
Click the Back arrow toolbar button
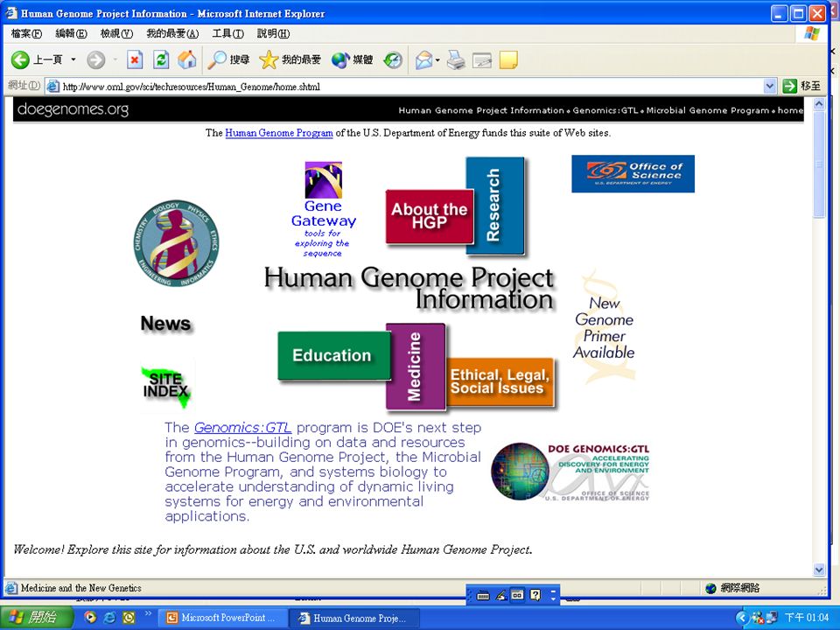coord(20,59)
